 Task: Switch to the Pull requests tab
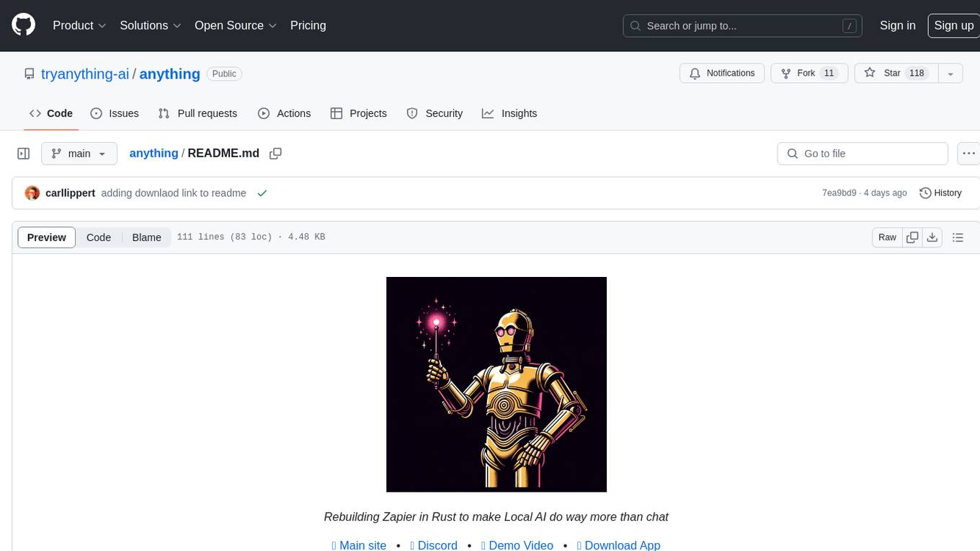[x=197, y=113]
